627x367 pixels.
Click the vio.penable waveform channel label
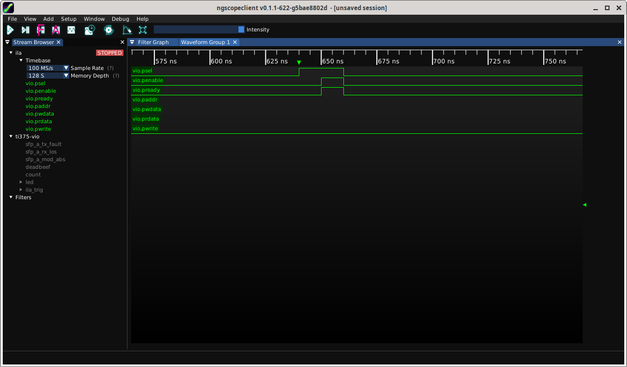click(148, 80)
